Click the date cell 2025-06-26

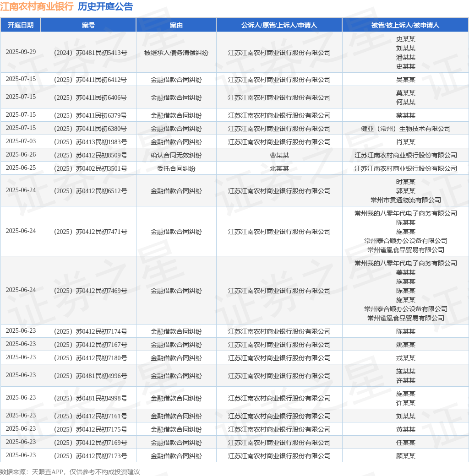[21, 155]
